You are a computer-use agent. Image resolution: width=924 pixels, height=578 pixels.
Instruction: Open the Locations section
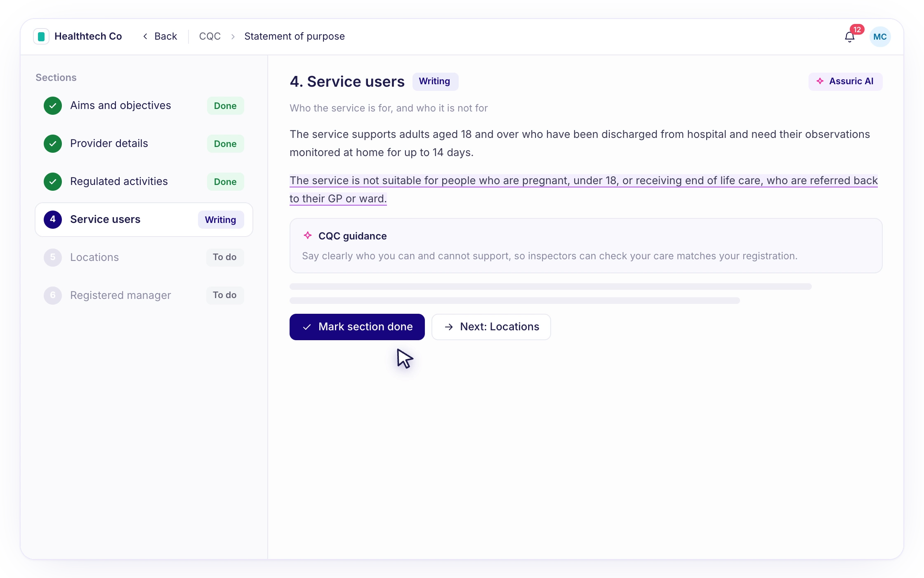144,258
